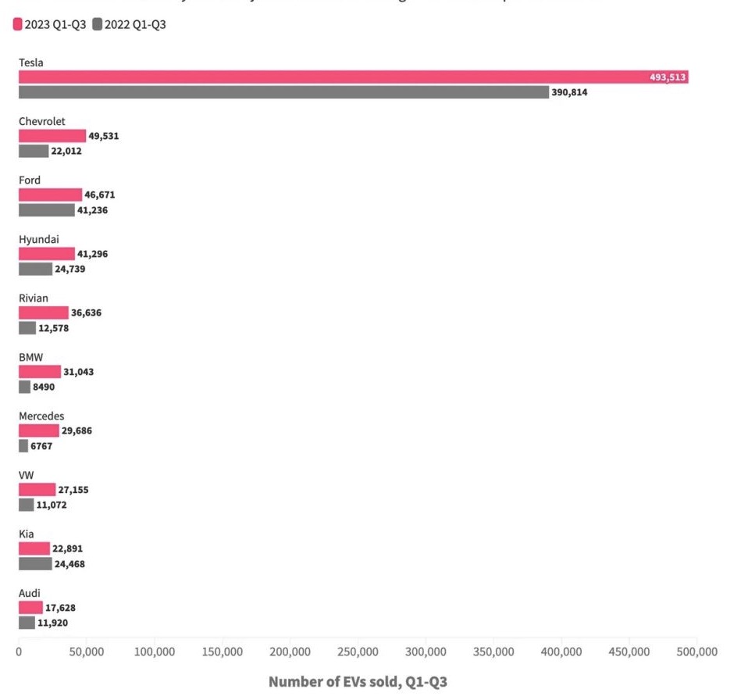Click the gray 2022 Q1-Q3 legend swatch
This screenshot has height=700, width=748.
click(x=97, y=24)
